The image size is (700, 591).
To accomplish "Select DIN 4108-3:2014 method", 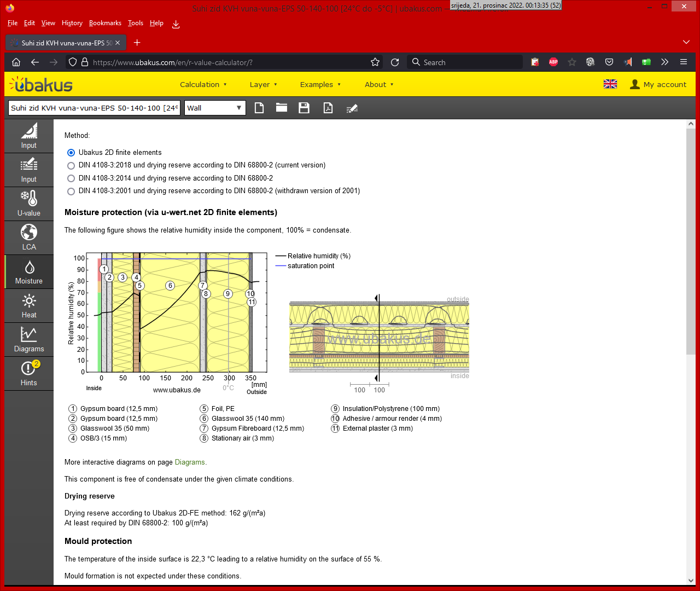I will (71, 178).
